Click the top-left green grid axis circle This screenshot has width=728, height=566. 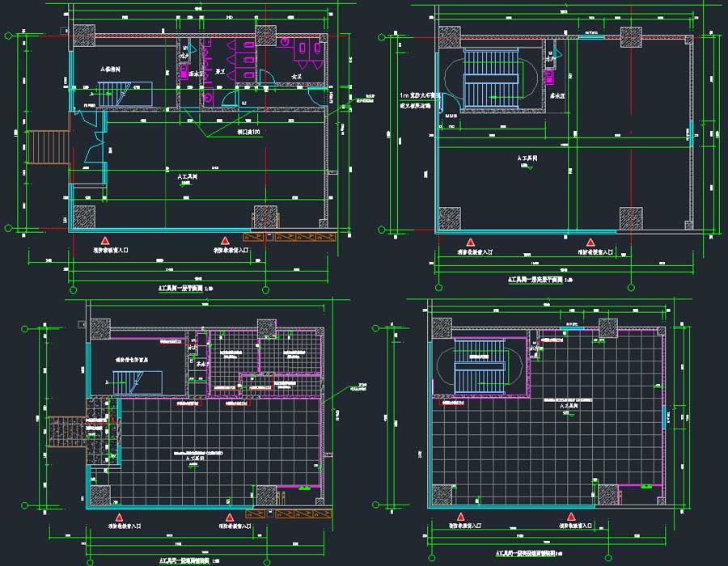click(x=7, y=36)
